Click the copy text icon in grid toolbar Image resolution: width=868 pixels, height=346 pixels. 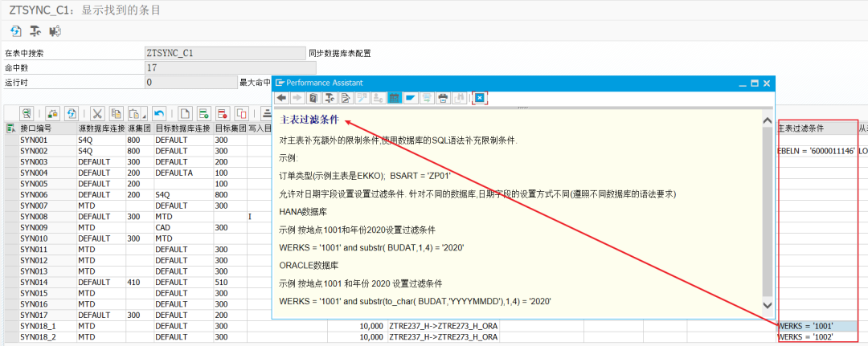point(116,114)
